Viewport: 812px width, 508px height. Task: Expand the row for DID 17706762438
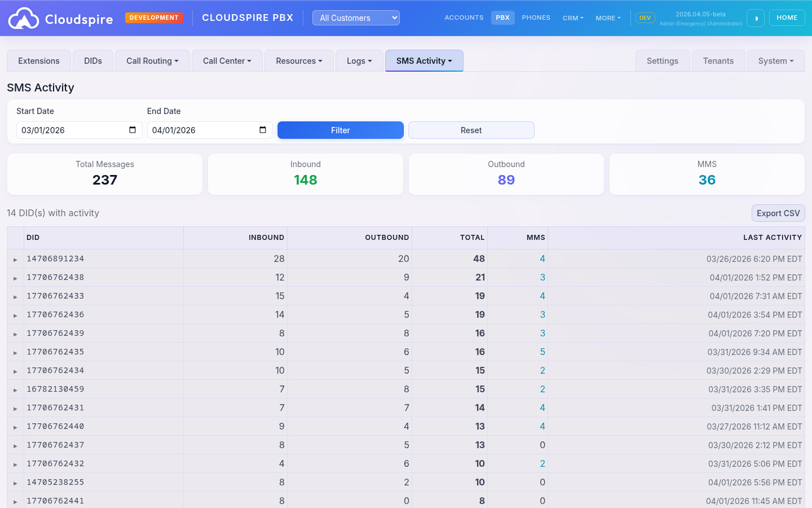(15, 277)
